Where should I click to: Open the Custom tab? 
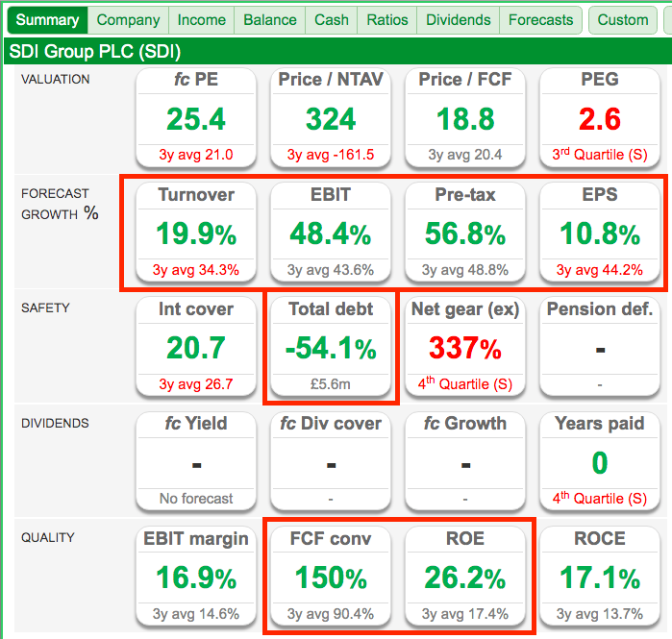(623, 20)
